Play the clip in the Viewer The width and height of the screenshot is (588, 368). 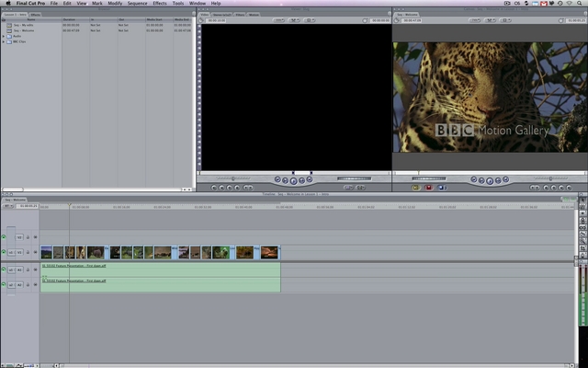[294, 181]
